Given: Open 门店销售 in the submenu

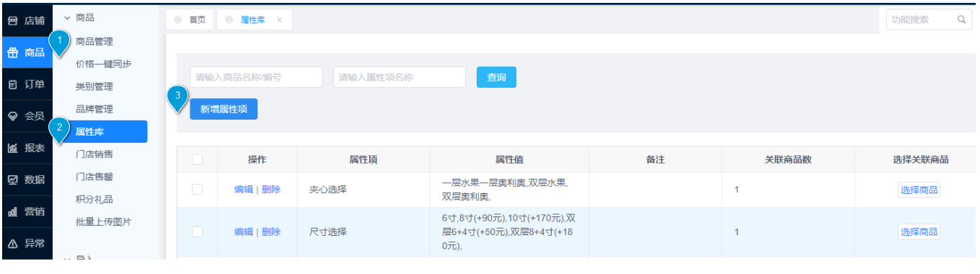Looking at the screenshot, I should pos(94,154).
